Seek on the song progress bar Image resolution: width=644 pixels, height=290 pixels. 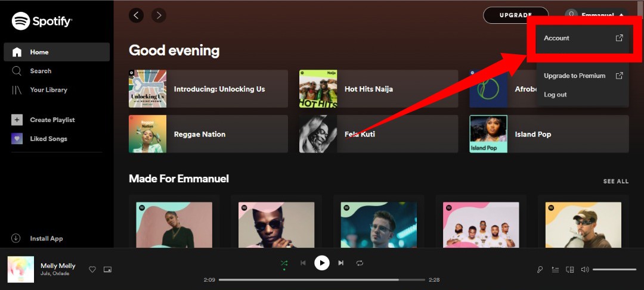coord(322,280)
